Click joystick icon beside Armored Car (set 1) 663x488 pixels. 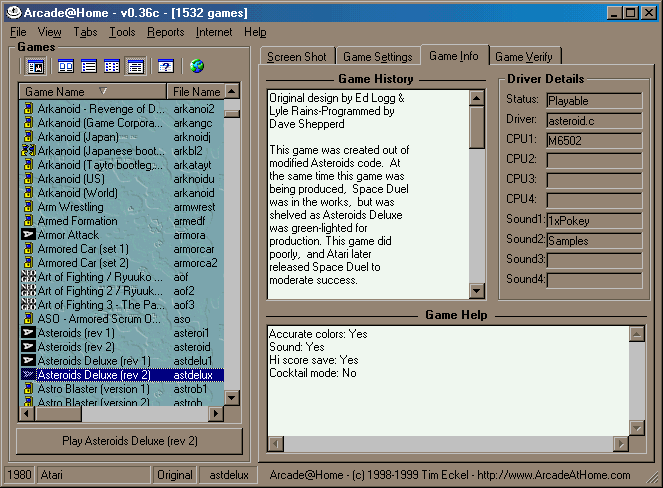click(x=28, y=248)
